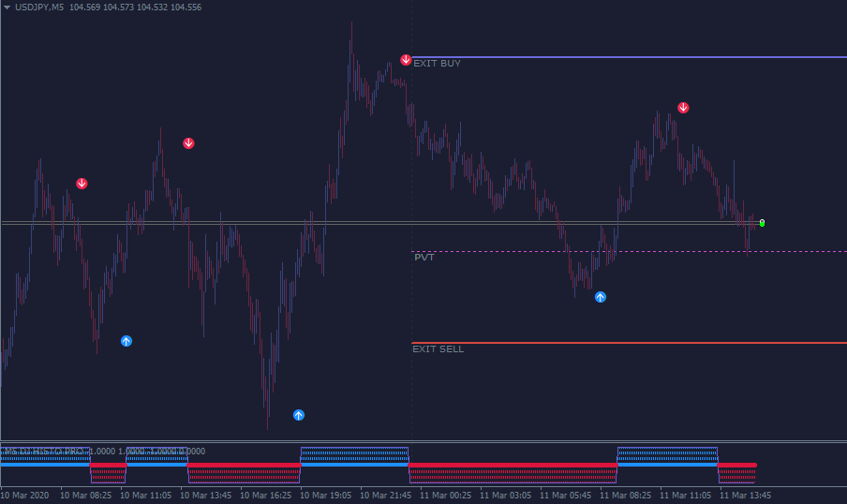Select the PVT pivot label
The height and width of the screenshot is (504, 847).
coord(423,258)
